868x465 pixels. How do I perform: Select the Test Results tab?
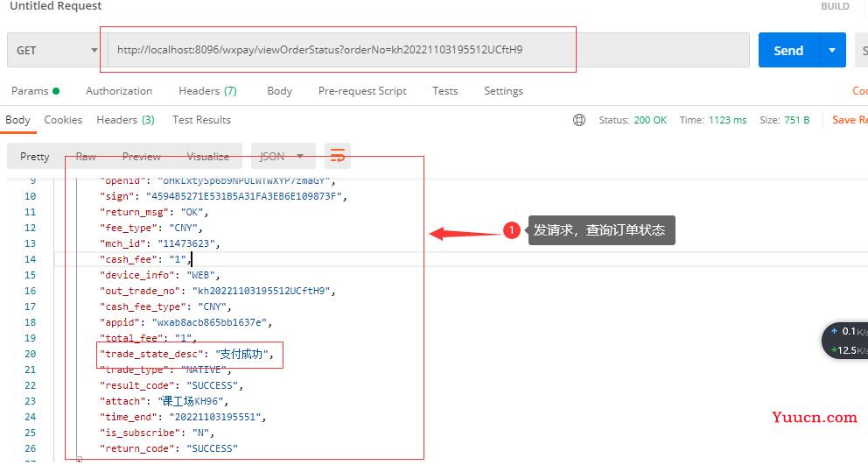(201, 120)
